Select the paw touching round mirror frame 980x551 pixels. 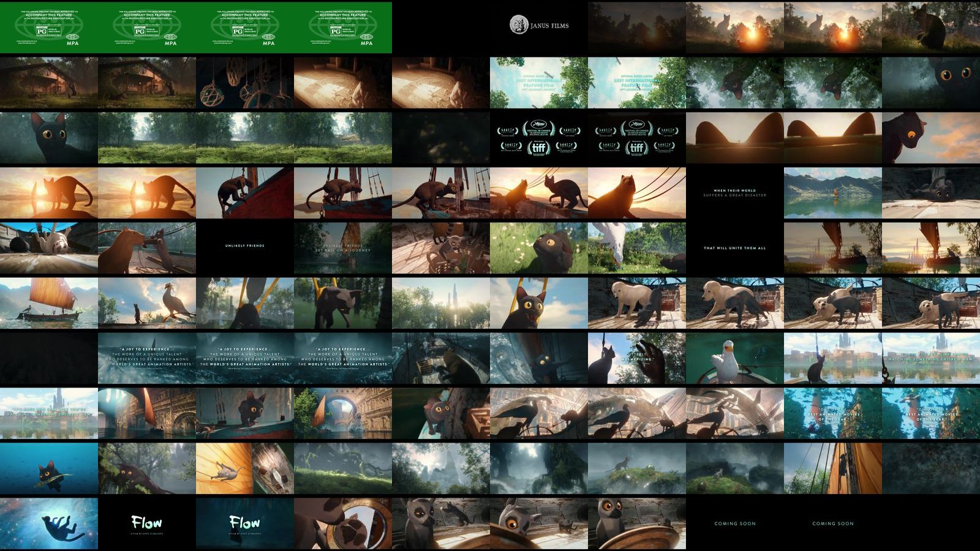click(x=343, y=523)
